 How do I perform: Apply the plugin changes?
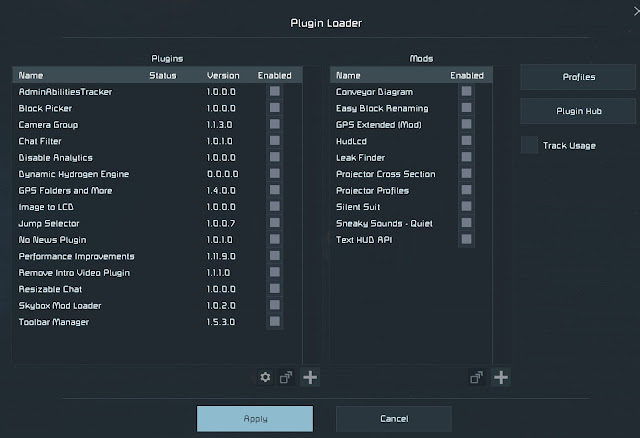point(255,418)
